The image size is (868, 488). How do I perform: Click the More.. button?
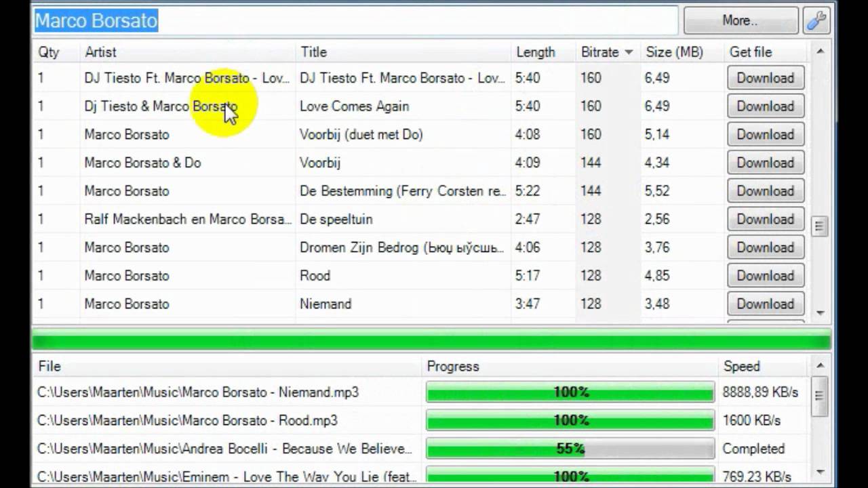click(x=740, y=20)
